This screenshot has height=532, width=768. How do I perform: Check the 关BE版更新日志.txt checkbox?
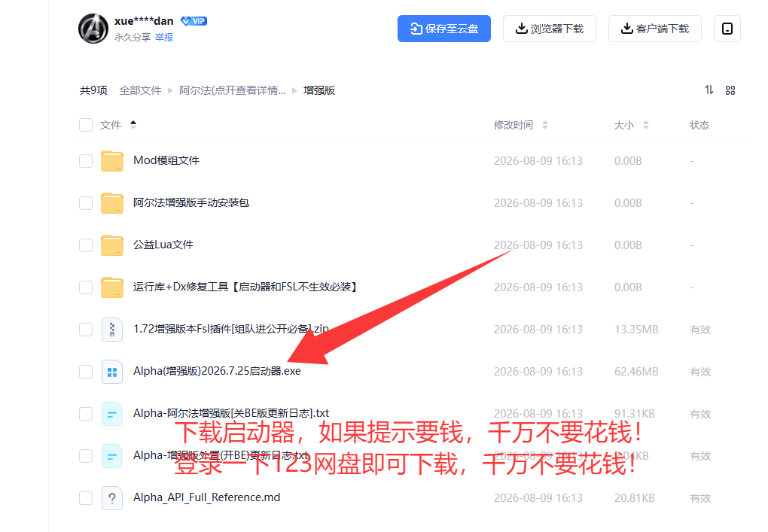click(x=86, y=414)
